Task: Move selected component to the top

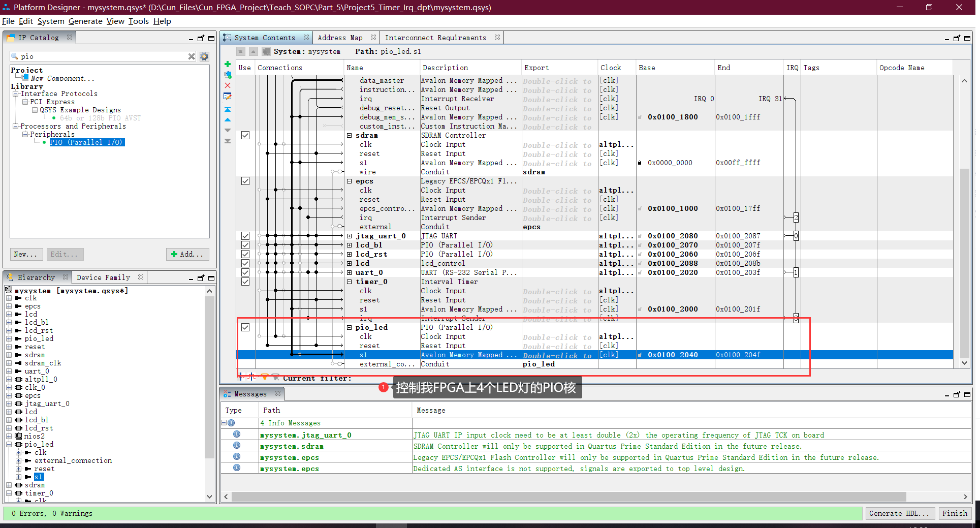Action: point(228,109)
